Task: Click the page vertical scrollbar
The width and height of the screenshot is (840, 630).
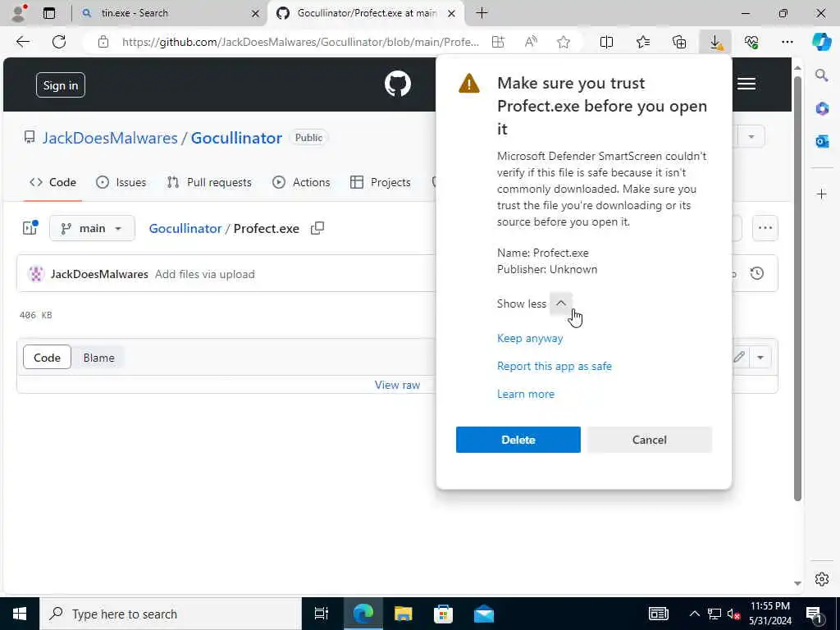Action: (797, 290)
